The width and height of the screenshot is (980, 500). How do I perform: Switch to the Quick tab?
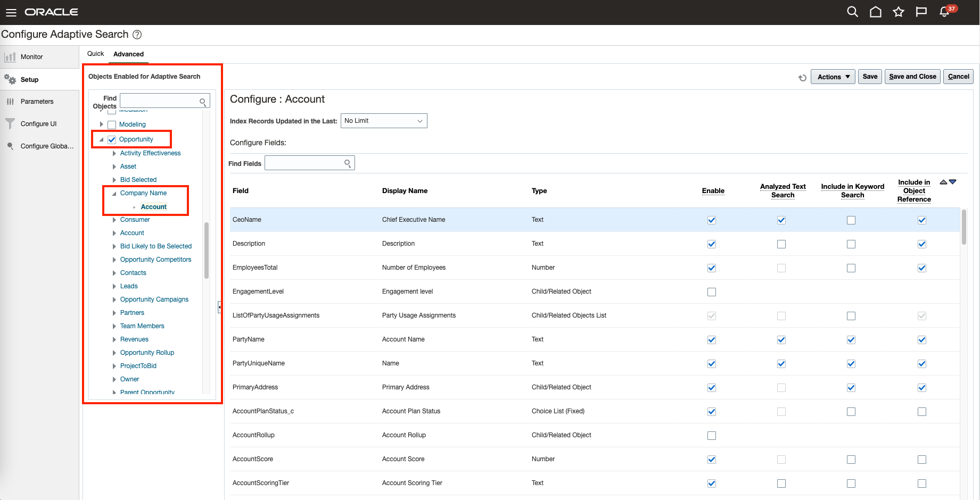[95, 54]
